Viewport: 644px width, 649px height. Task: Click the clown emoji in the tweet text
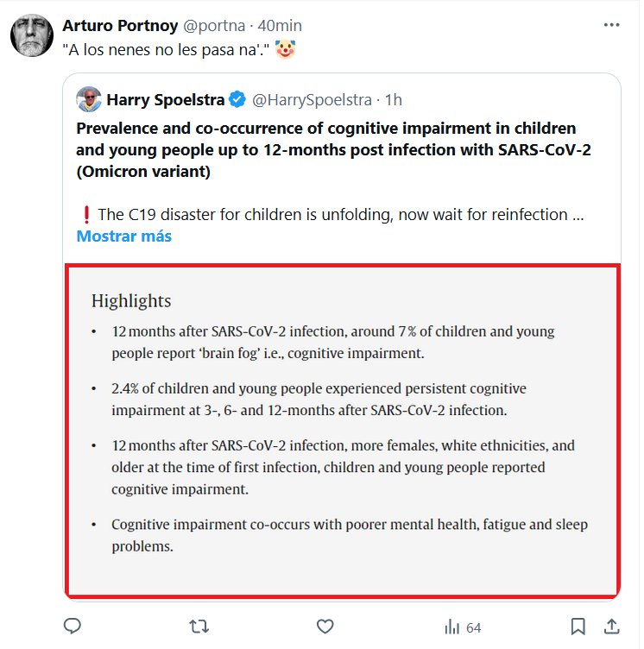pos(285,51)
